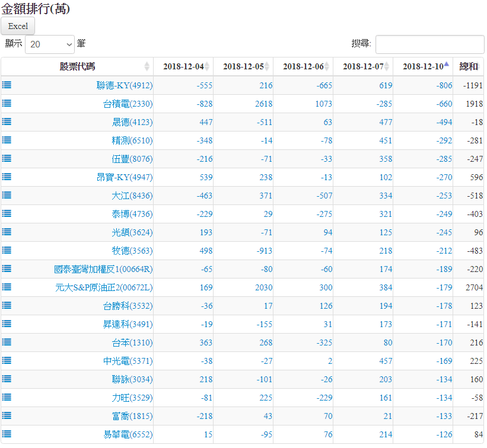Click list icon beside 昂寶-KY(4947) row
Viewport: 487px width, 448px height.
click(x=7, y=177)
